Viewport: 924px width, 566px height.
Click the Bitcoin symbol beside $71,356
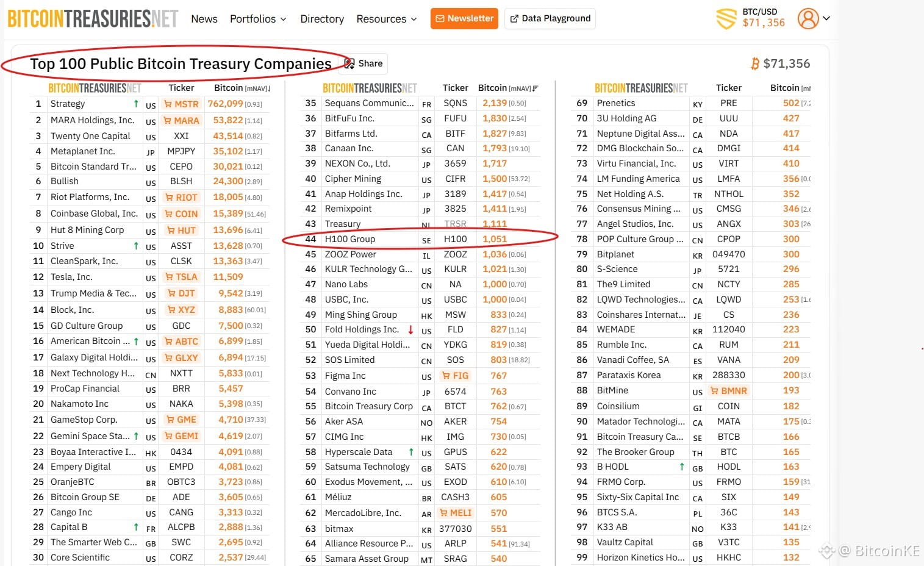pos(755,63)
